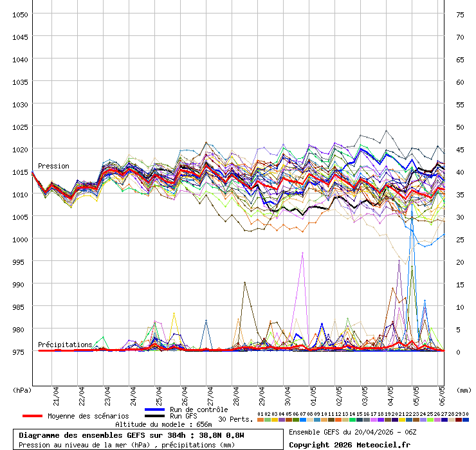
Task: Select perturbation 07 blue legend square
Action: pyautogui.click(x=302, y=420)
